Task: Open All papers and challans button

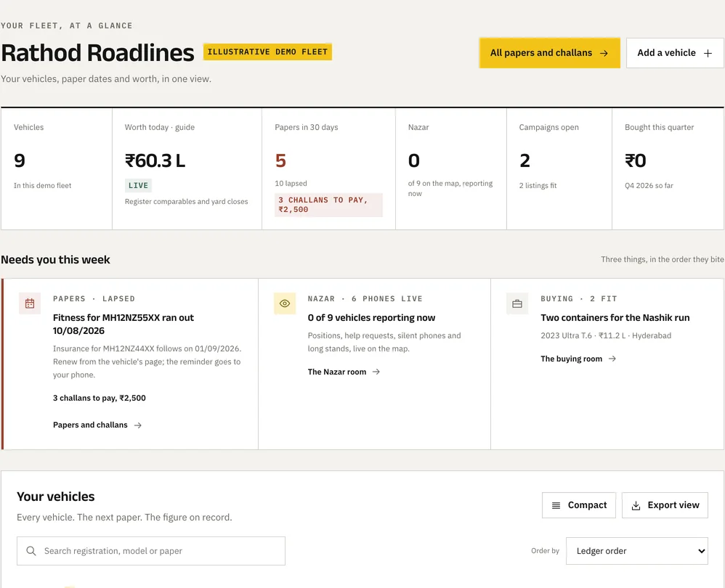Action: point(549,53)
